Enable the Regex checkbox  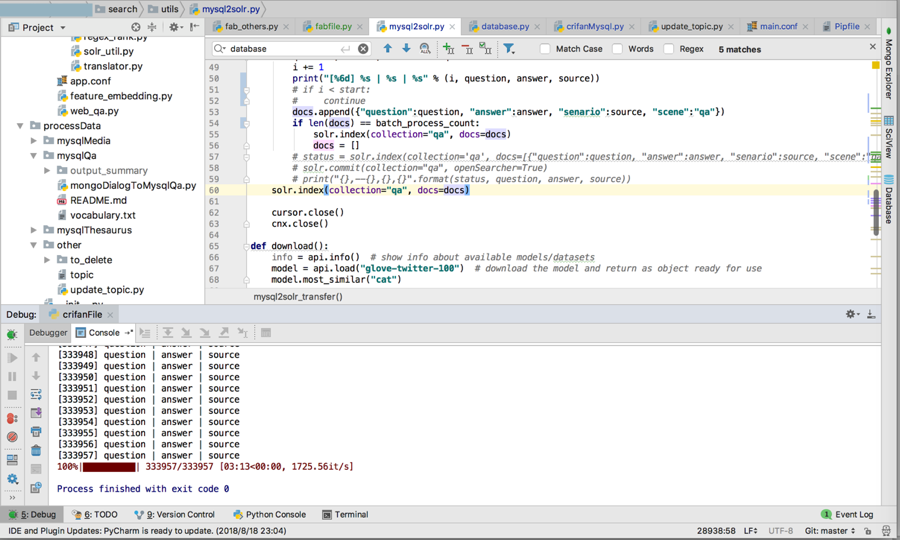point(668,49)
